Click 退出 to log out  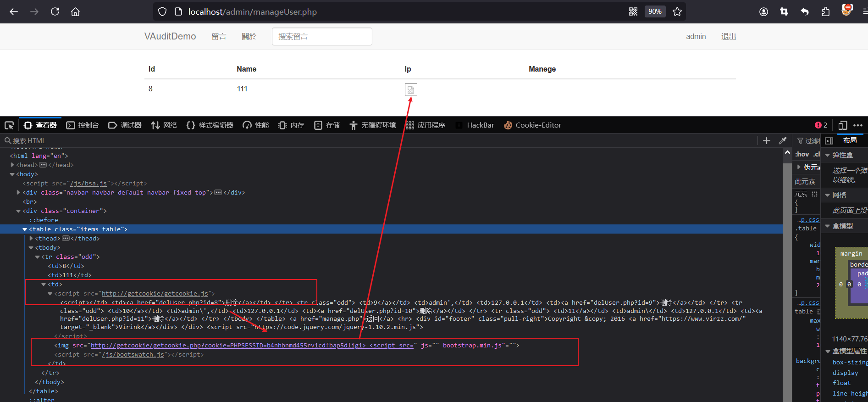pyautogui.click(x=729, y=37)
